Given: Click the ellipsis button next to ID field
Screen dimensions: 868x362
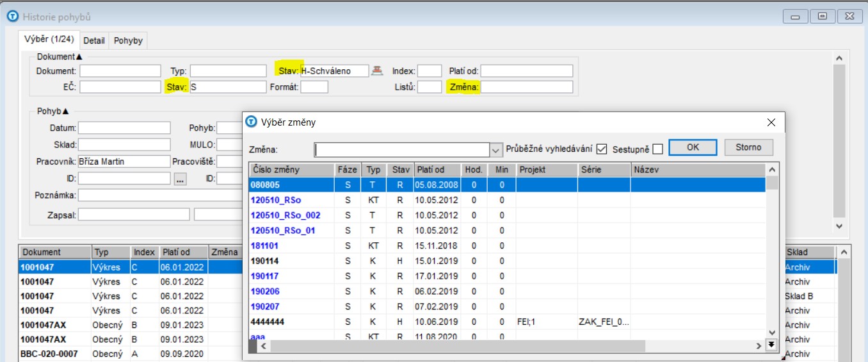Looking at the screenshot, I should coord(180,178).
